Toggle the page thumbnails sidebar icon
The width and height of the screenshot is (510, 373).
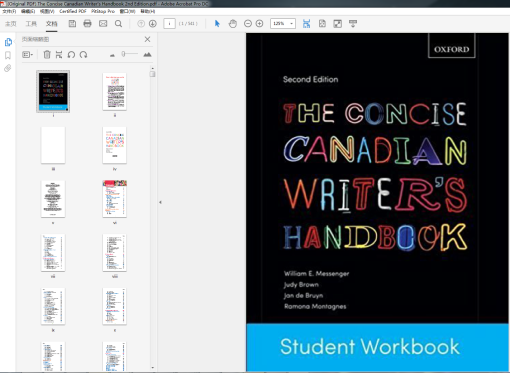click(8, 42)
